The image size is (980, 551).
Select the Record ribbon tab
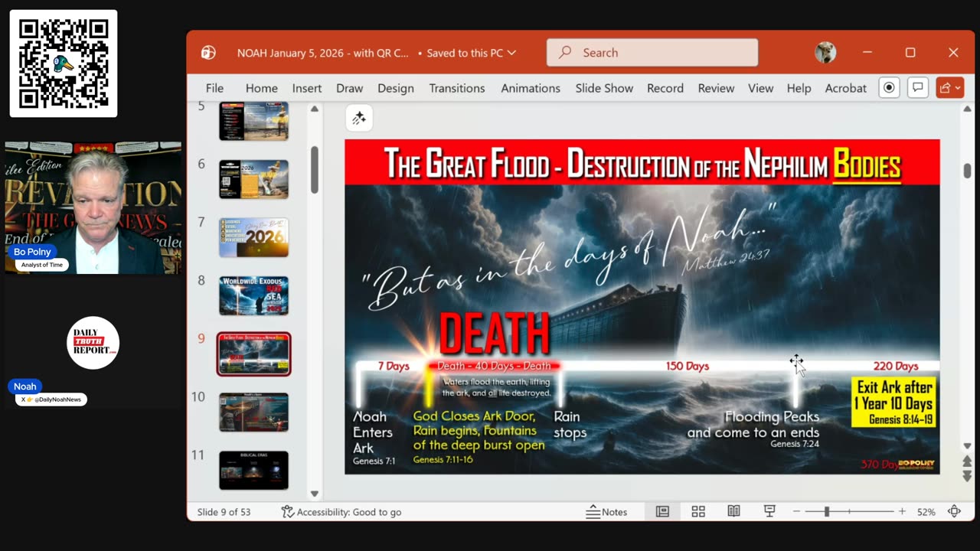tap(665, 88)
